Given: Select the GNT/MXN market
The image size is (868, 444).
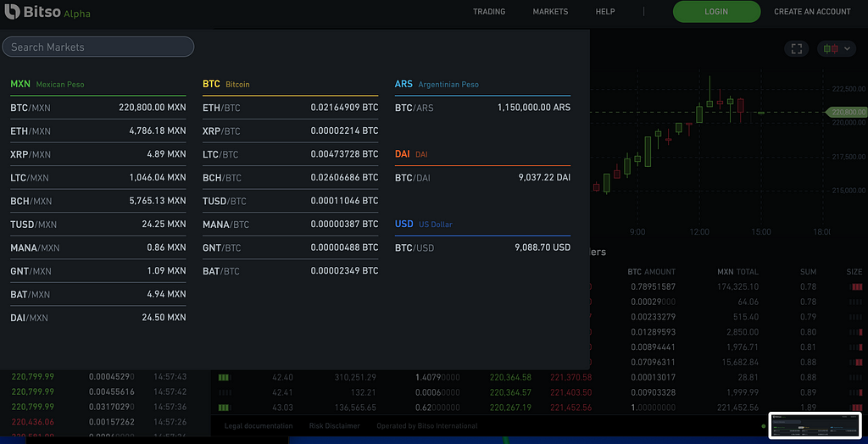Looking at the screenshot, I should click(98, 270).
